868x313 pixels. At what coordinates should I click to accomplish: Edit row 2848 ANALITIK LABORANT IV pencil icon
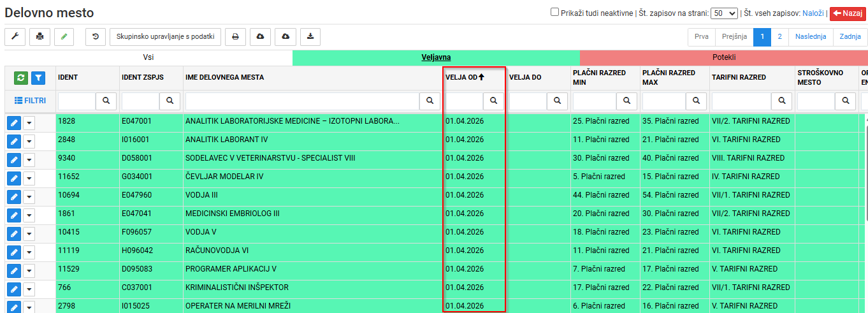click(x=14, y=142)
